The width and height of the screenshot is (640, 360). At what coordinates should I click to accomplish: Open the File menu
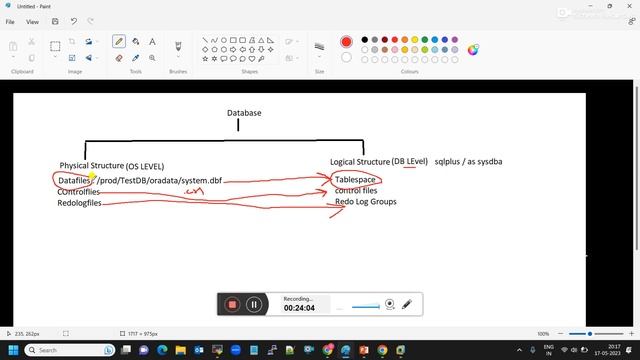click(x=10, y=22)
